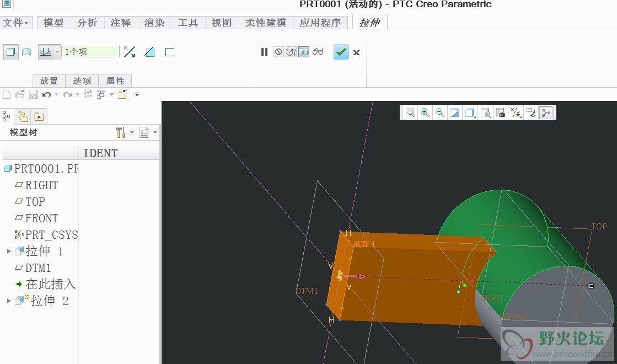Image resolution: width=617 pixels, height=364 pixels.
Task: Open the windows list dropdown arrow
Action: [111, 94]
